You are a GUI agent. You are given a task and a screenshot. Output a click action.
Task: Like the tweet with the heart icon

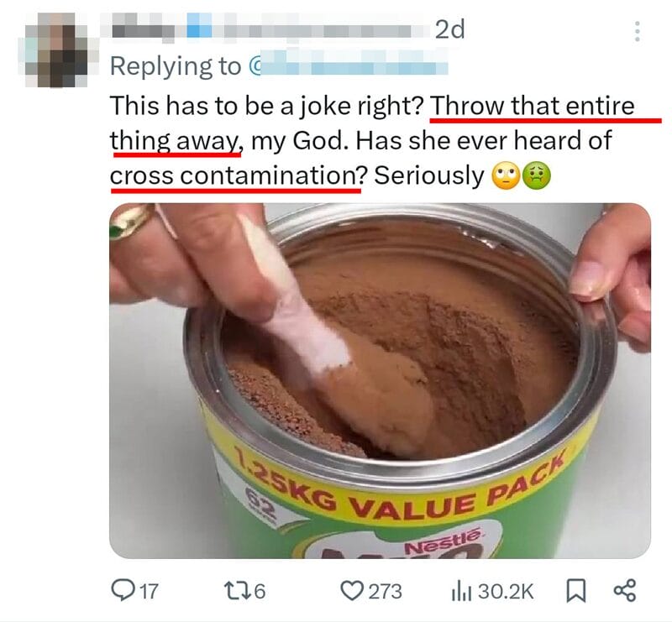point(352,591)
